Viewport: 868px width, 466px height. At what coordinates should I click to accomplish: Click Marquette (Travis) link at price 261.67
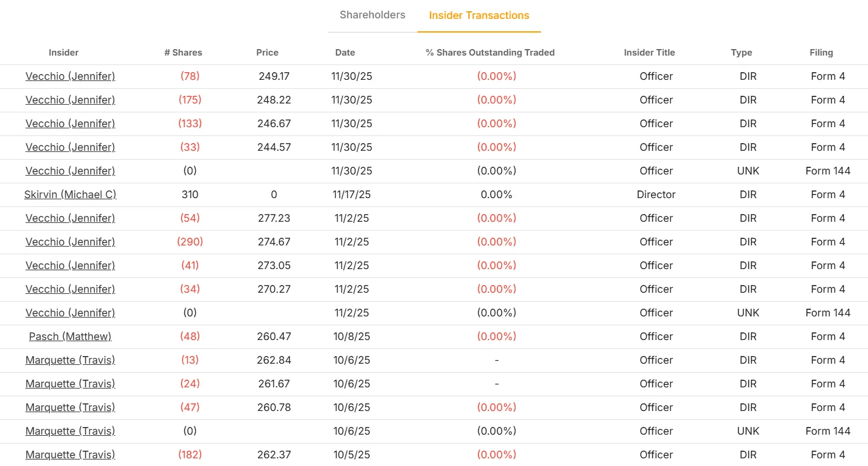[x=70, y=384]
